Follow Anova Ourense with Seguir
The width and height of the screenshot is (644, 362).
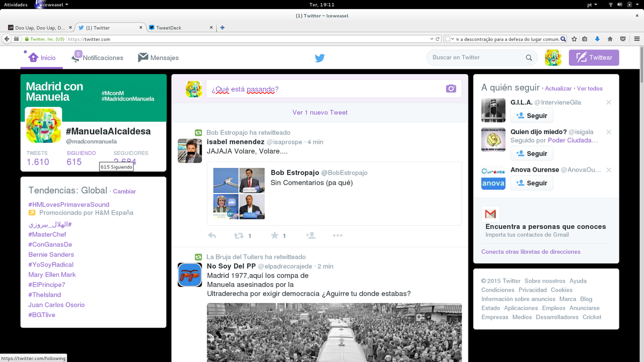pos(531,183)
